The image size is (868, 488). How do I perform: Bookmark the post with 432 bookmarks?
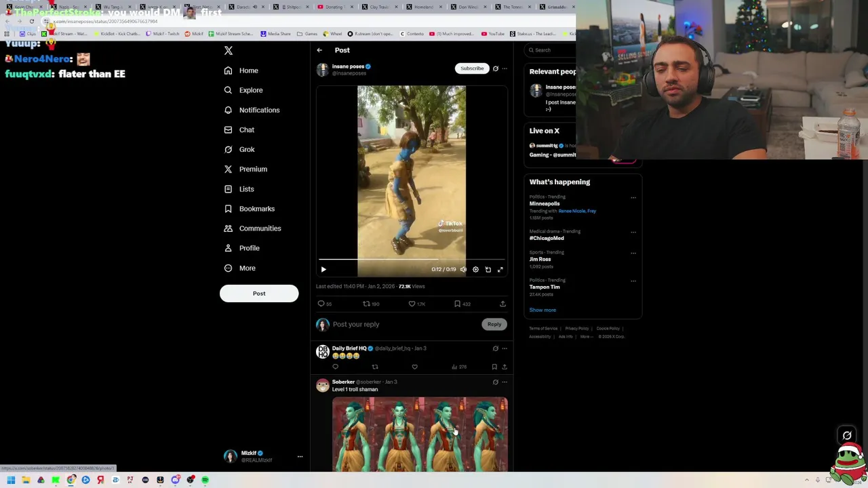tap(462, 304)
